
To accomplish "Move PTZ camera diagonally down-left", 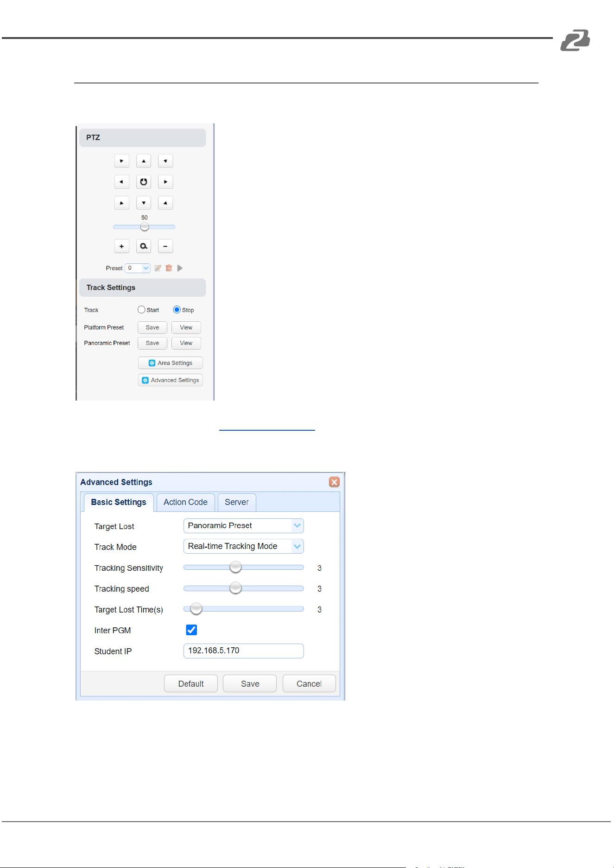I will (x=121, y=203).
